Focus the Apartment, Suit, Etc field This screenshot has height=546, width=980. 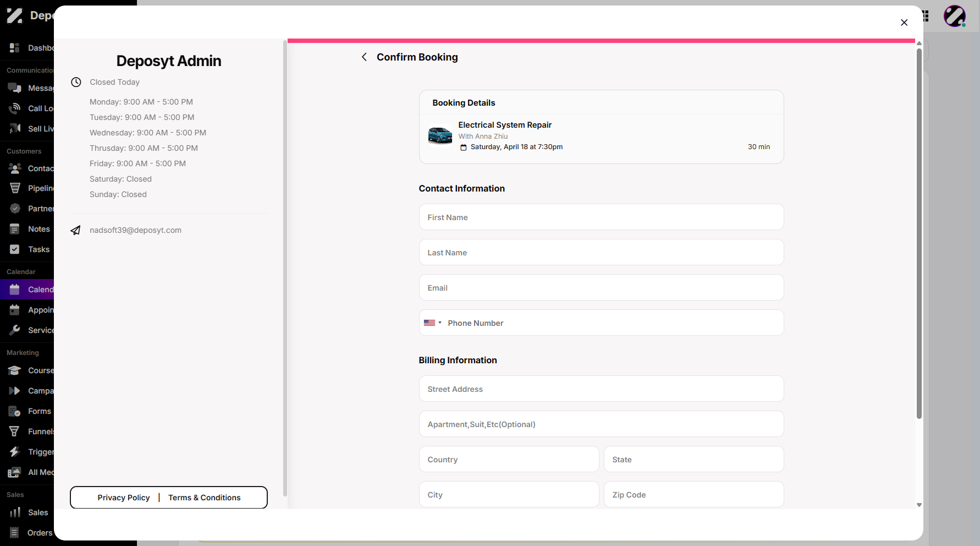[x=601, y=424]
